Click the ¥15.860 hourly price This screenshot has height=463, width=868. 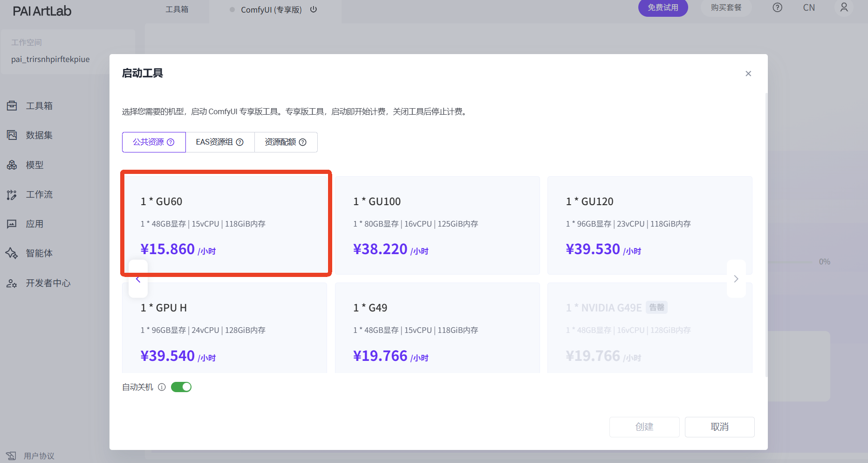click(x=178, y=249)
